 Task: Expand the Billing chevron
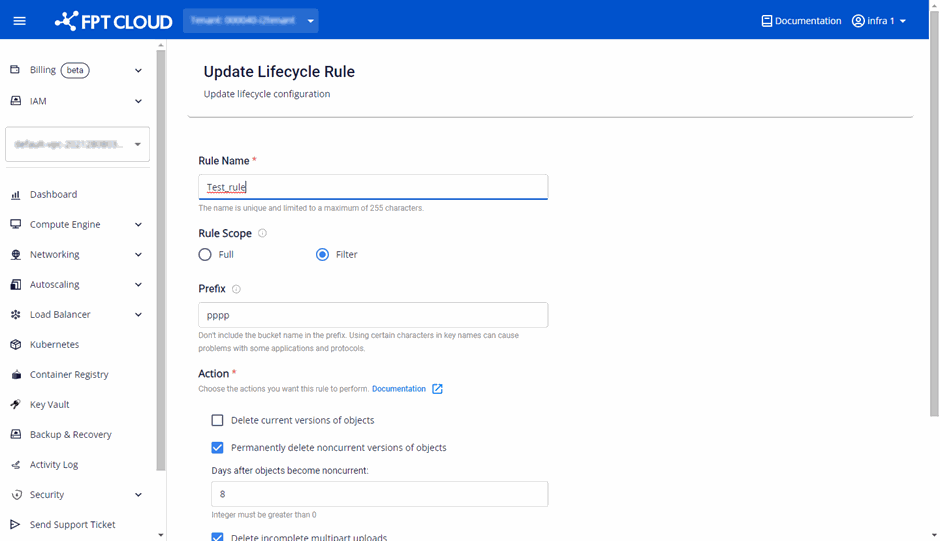(x=138, y=70)
